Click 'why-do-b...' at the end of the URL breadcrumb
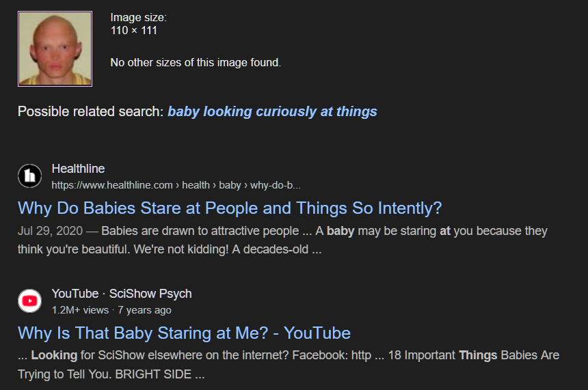This screenshot has width=588, height=390. (x=276, y=185)
